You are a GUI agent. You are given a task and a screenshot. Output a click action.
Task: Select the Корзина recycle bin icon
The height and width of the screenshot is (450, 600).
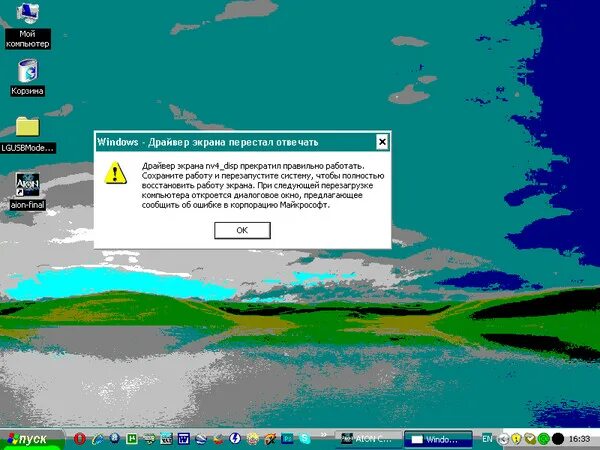point(27,77)
